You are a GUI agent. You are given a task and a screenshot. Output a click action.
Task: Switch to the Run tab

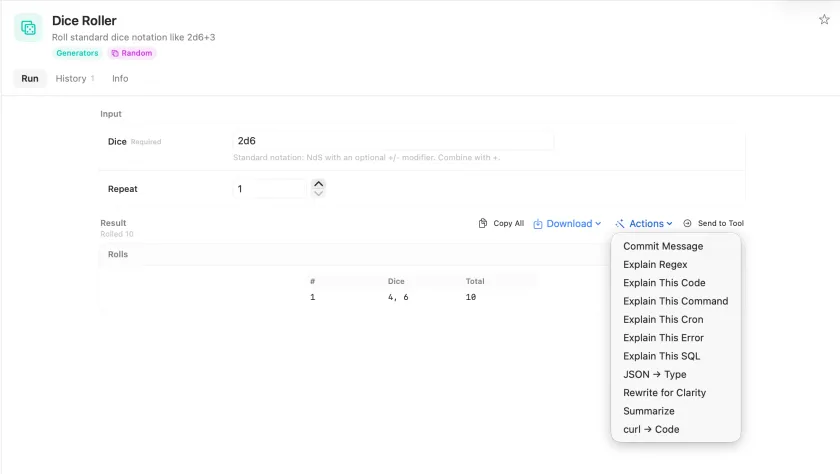click(30, 79)
